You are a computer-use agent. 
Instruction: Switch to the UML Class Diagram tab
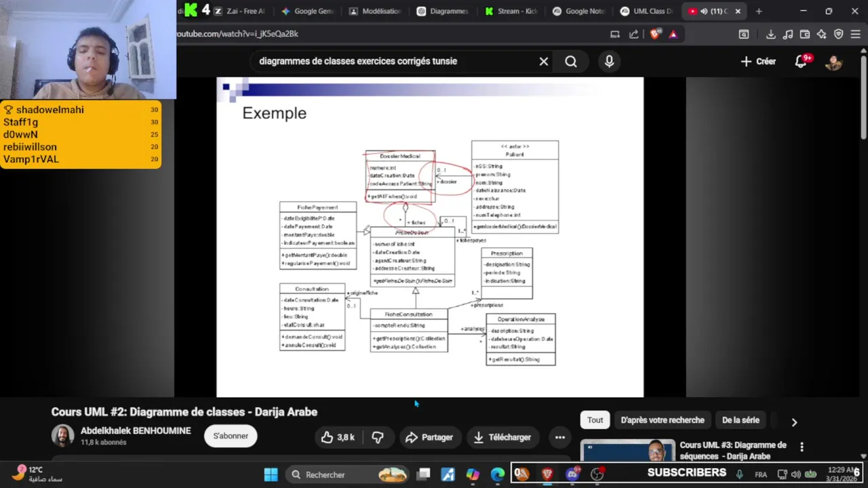(x=646, y=11)
